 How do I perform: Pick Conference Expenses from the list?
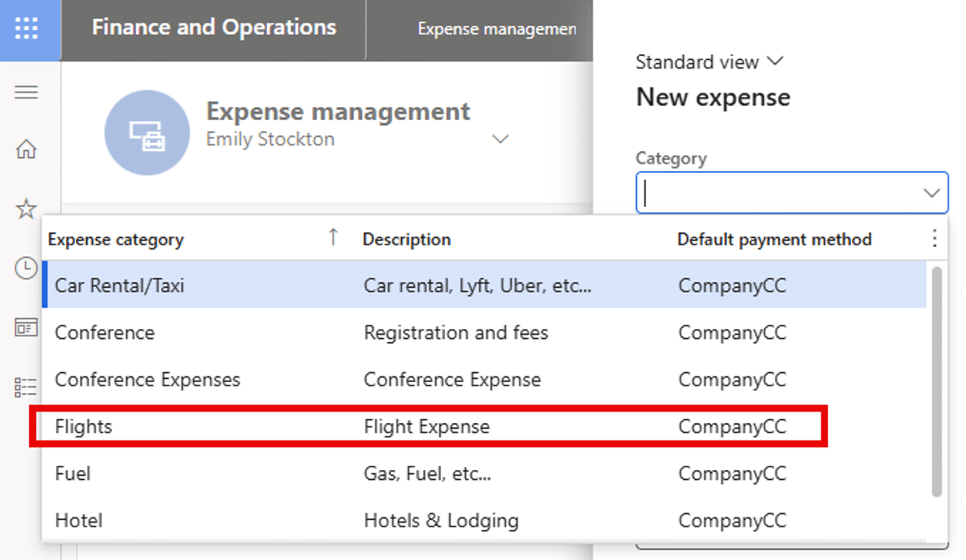coord(148,380)
